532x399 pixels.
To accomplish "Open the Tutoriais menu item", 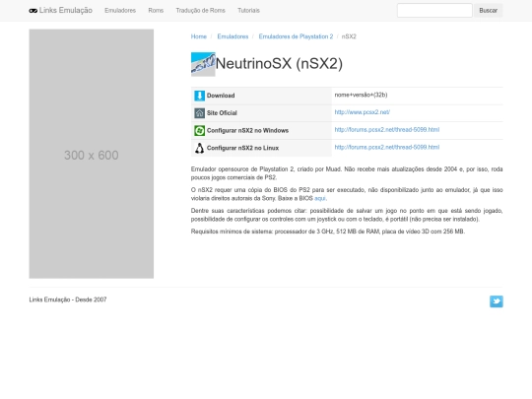I will click(x=248, y=11).
